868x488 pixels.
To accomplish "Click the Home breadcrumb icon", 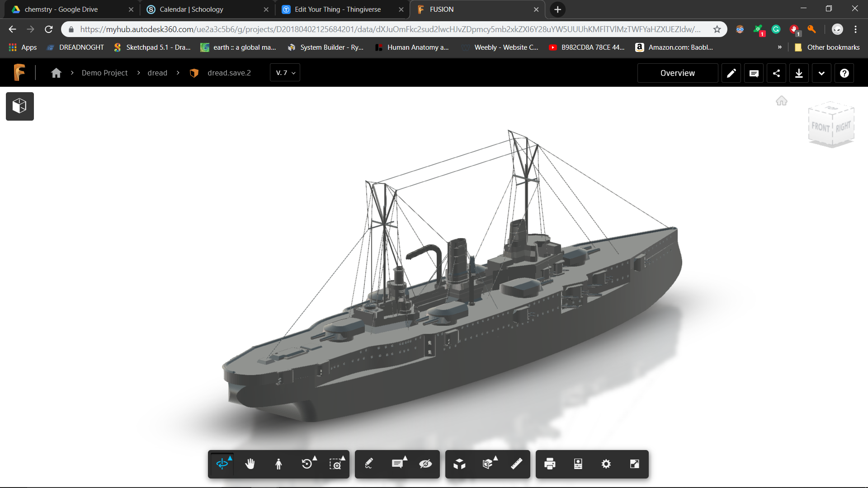I will tap(56, 73).
